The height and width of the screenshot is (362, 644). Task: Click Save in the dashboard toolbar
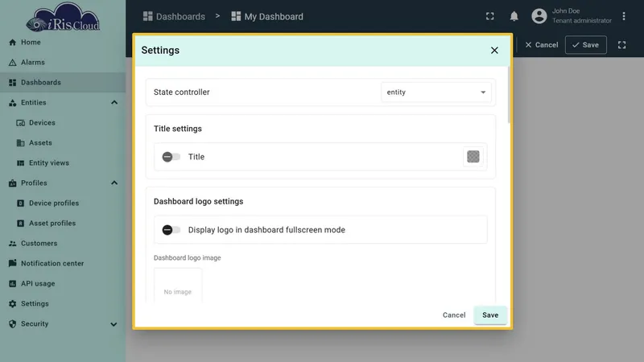click(x=586, y=45)
